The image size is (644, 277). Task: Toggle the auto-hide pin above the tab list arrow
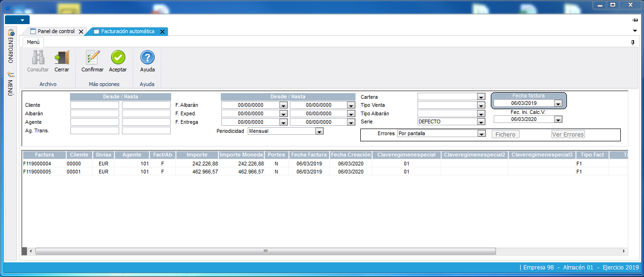coord(635,20)
